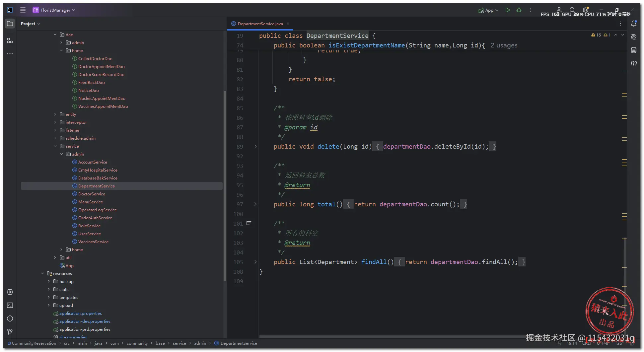
Task: Open Search Everywhere magnifier
Action: 572,10
